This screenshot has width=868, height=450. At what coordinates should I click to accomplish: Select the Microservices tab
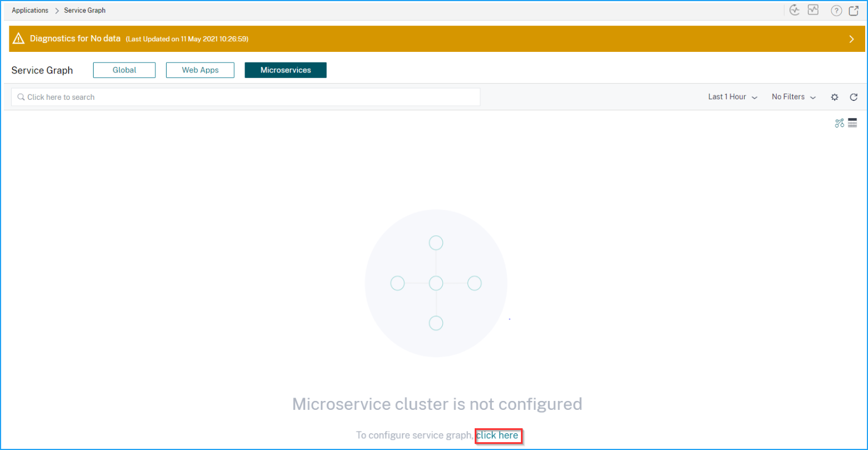(285, 70)
